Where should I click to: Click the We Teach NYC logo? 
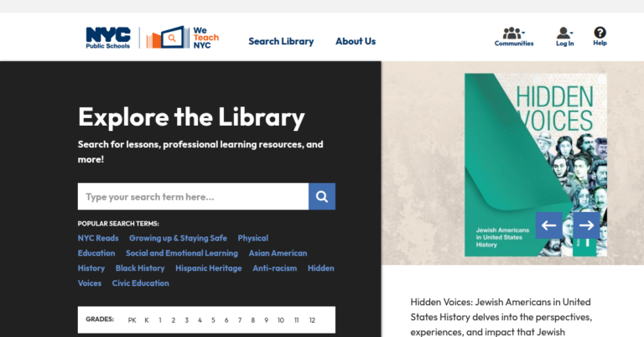(183, 38)
